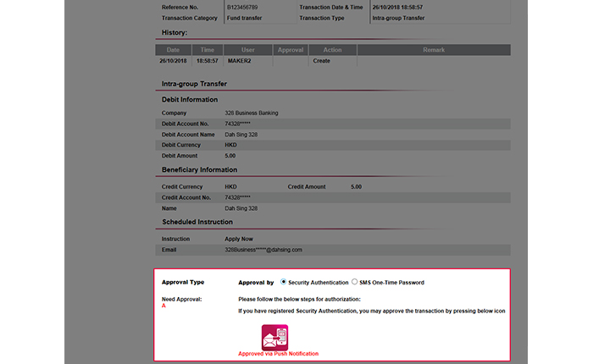Click the User column header
The image size is (593, 364).
[248, 50]
